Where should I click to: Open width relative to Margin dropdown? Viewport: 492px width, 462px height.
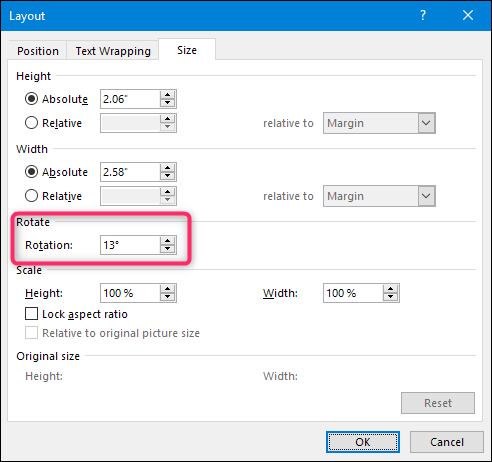[379, 196]
